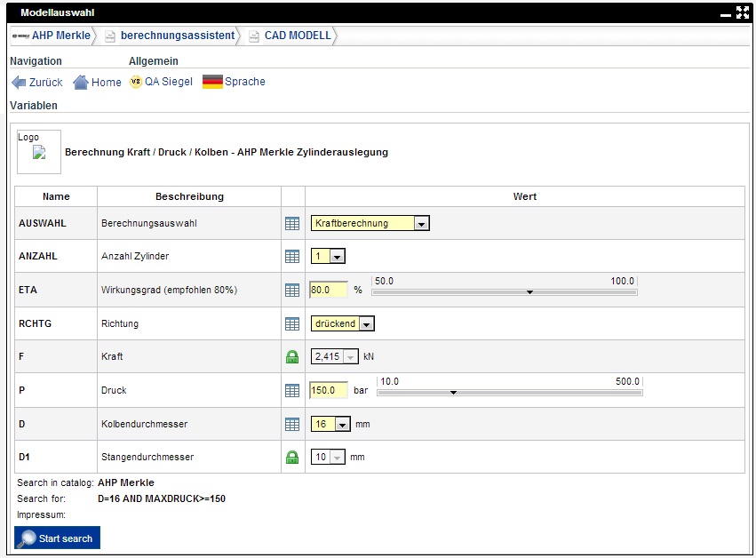This screenshot has width=756, height=558.
Task: Click the 'AHP Merkle' catalog name text
Action: click(126, 482)
